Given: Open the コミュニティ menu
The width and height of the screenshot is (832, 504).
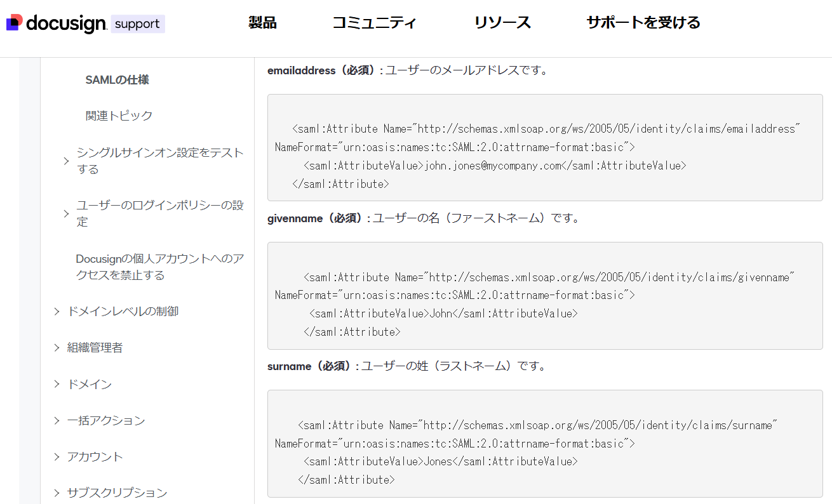Looking at the screenshot, I should [x=375, y=23].
